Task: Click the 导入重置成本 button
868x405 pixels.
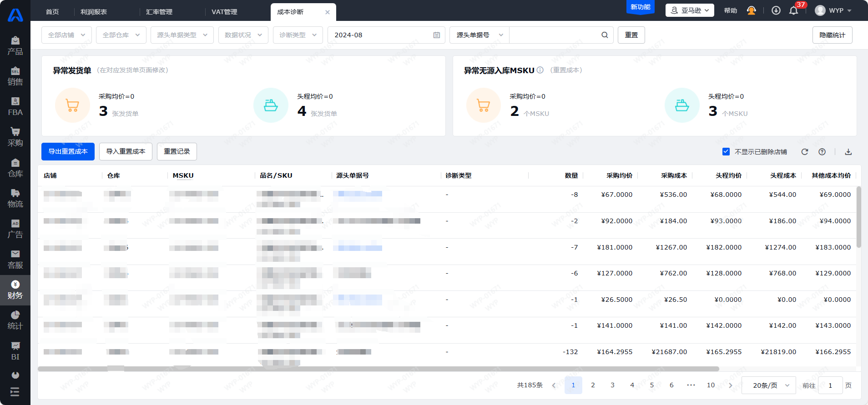Action: [126, 151]
